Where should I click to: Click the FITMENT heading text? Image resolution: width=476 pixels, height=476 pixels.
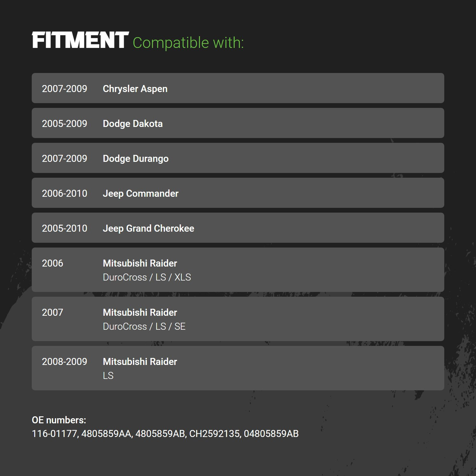click(x=80, y=40)
